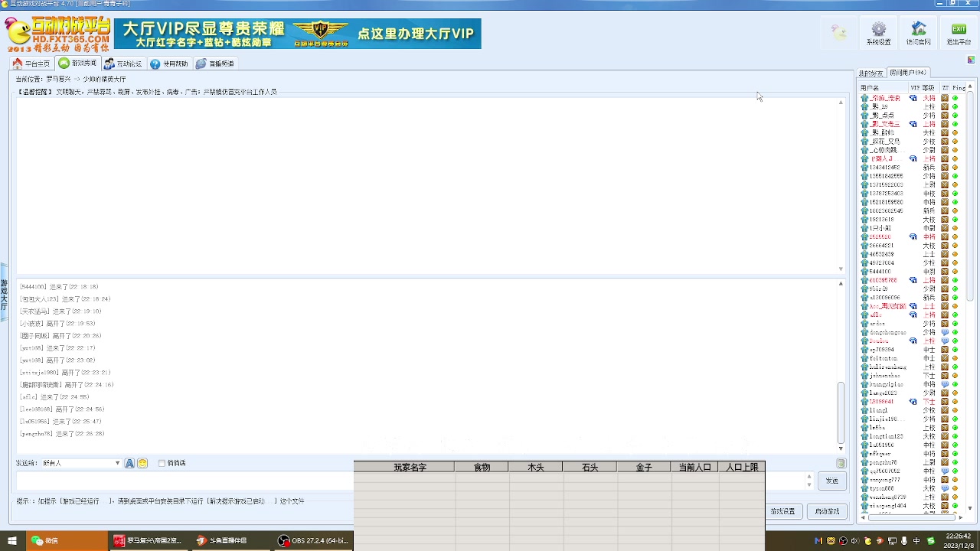Select user 1只小猫 in the user list
The image size is (980, 551).
[880, 228]
